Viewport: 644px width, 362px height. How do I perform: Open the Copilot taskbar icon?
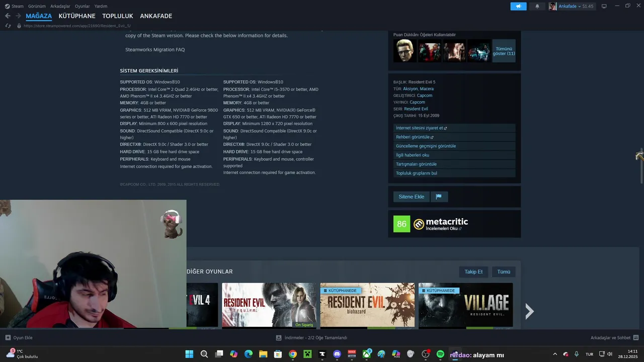233,354
